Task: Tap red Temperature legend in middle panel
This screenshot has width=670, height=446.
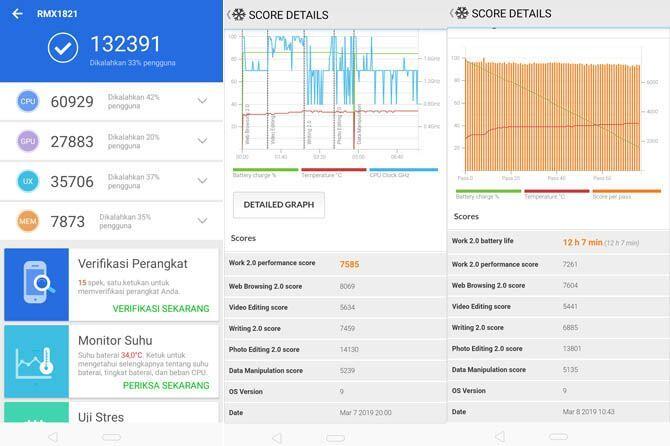Action: pos(334,173)
